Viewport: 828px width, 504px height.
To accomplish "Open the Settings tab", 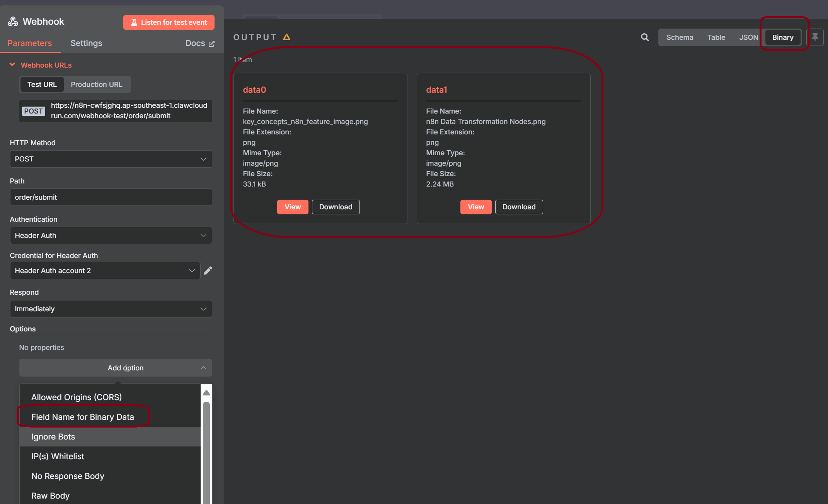I will 86,43.
